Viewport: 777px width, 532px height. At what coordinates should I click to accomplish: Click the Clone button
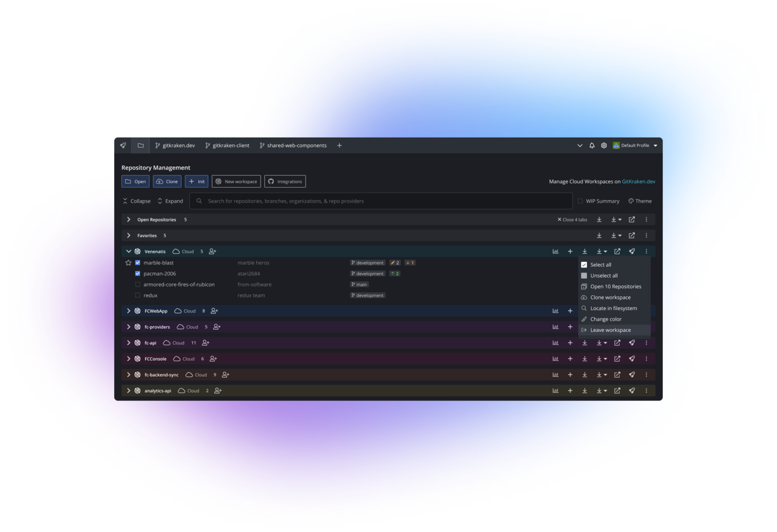point(167,182)
